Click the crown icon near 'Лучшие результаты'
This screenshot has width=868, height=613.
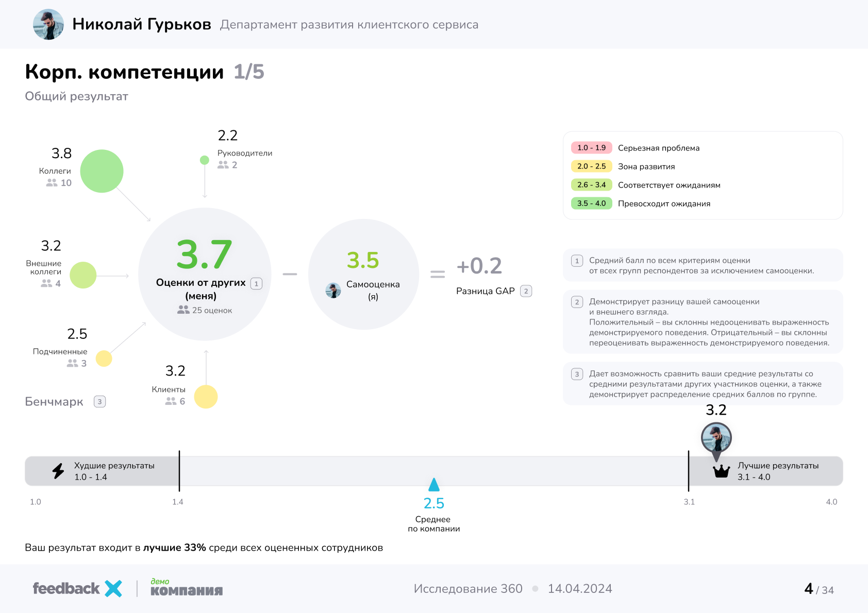721,470
